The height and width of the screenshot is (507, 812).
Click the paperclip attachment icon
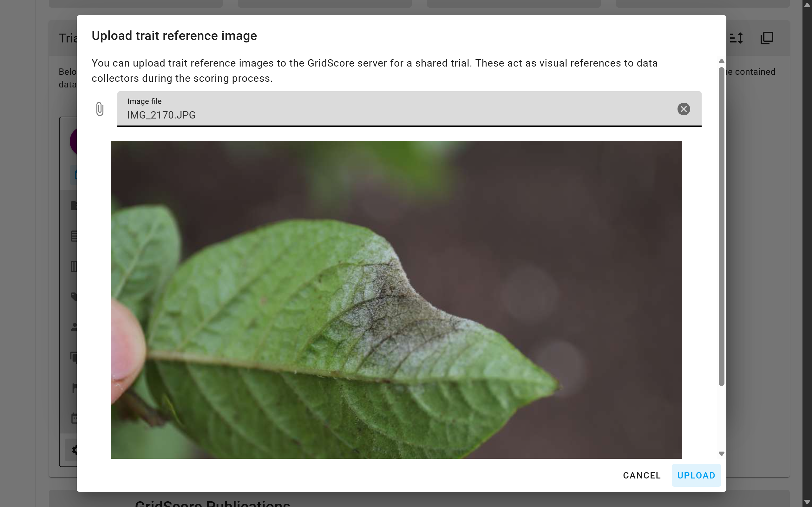pos(99,109)
